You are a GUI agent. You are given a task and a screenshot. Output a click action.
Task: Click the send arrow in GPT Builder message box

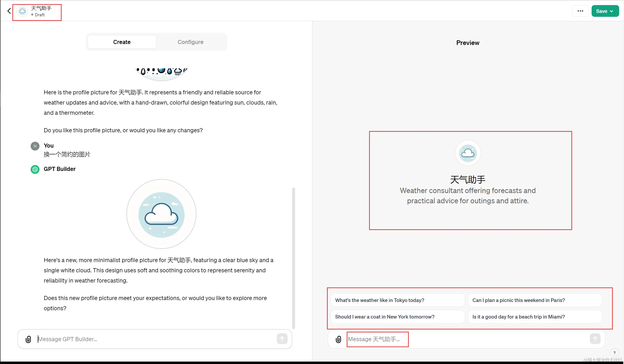point(282,338)
